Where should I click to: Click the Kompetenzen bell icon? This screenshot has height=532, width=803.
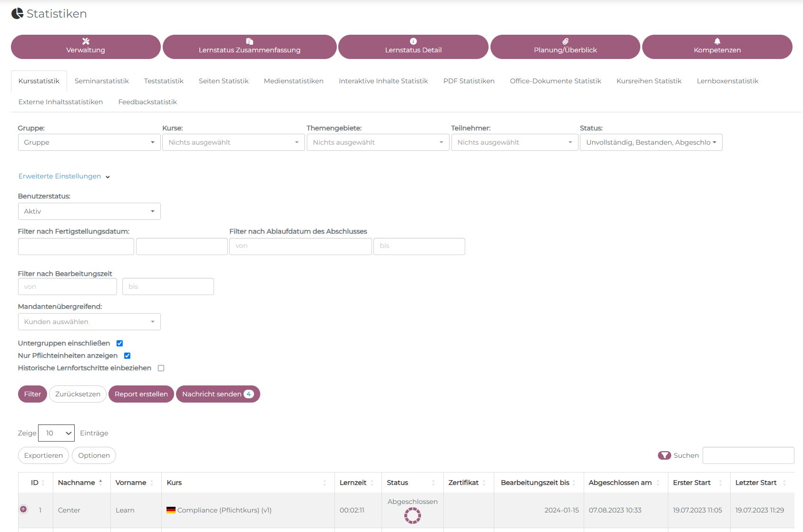[717, 41]
